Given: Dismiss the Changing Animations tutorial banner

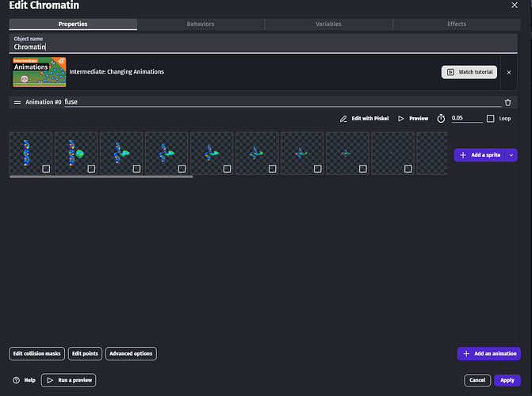Looking at the screenshot, I should 509,72.
